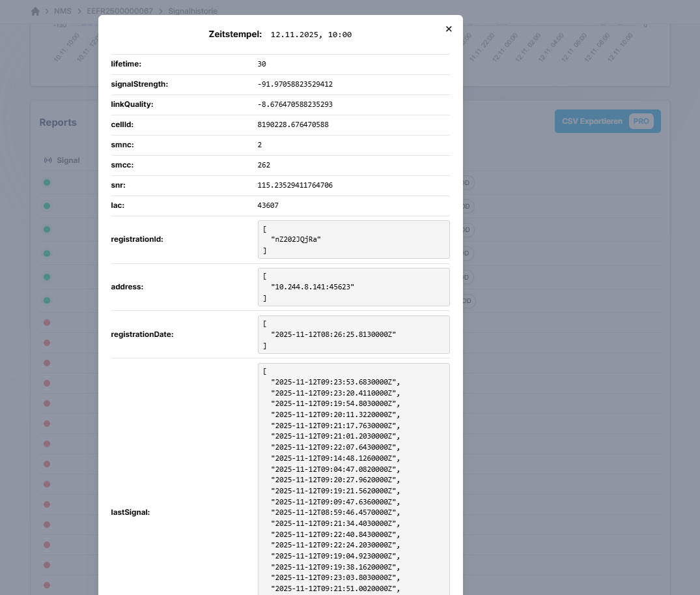Click the address value box
The image size is (700, 595).
click(354, 287)
